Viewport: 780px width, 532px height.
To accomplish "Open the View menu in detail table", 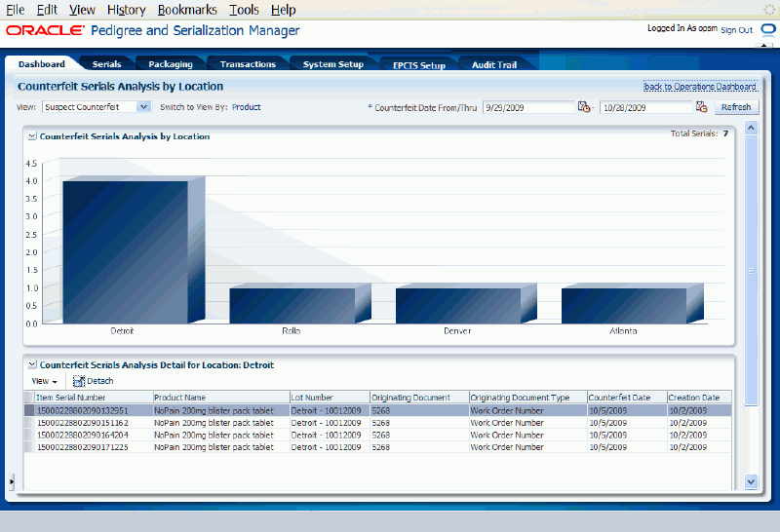I will 44,381.
